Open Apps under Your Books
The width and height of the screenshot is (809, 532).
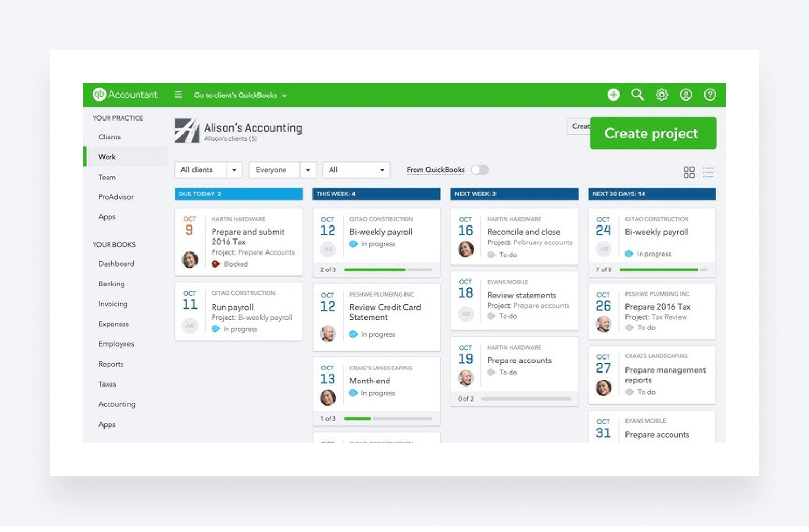(107, 424)
